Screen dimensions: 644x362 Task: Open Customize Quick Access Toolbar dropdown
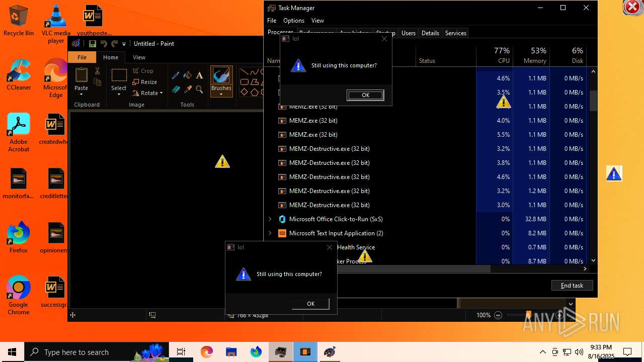coord(124,44)
